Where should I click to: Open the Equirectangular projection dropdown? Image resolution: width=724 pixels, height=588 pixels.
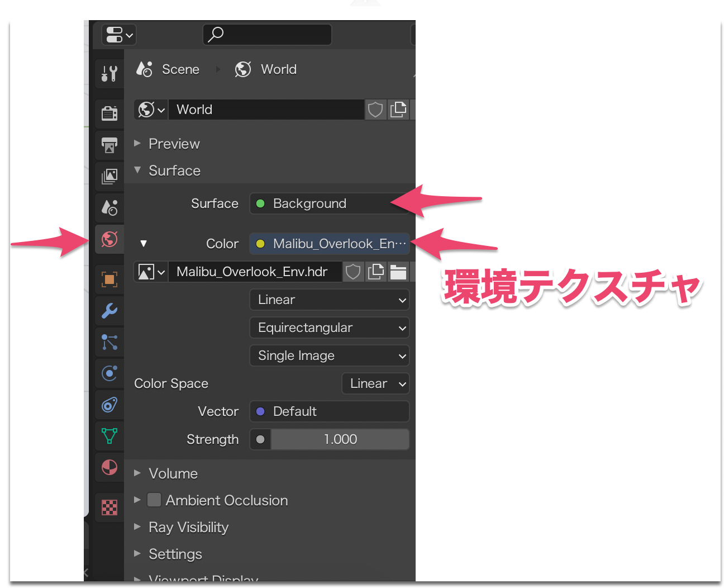(330, 328)
